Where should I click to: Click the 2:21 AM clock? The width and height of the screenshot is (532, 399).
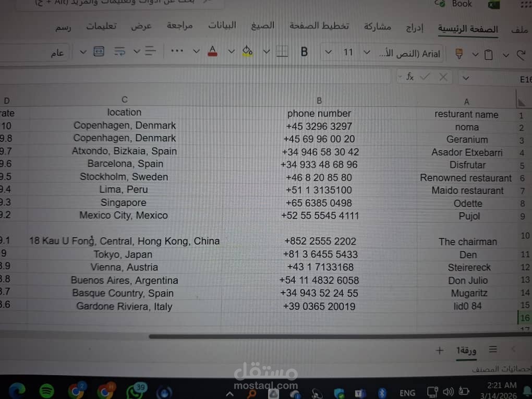click(x=502, y=385)
